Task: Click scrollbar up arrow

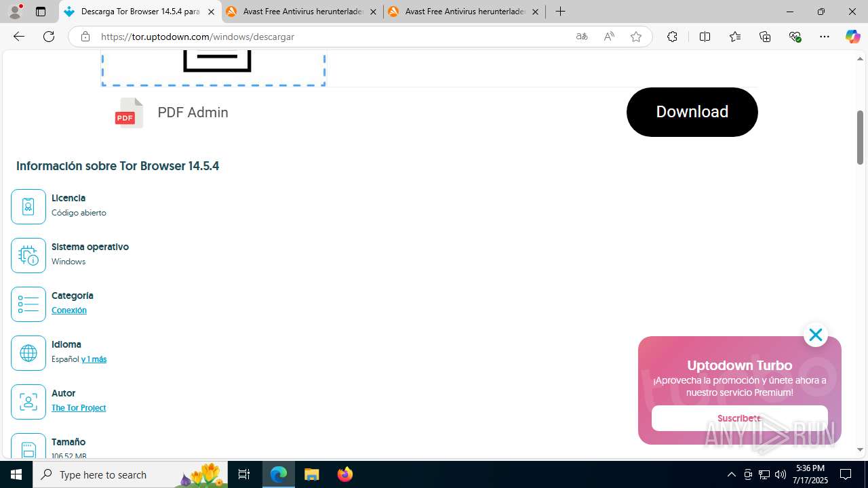Action: (860, 58)
